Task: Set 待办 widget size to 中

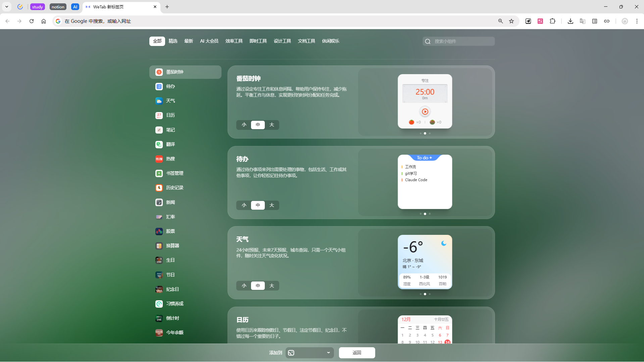Action: [258, 205]
